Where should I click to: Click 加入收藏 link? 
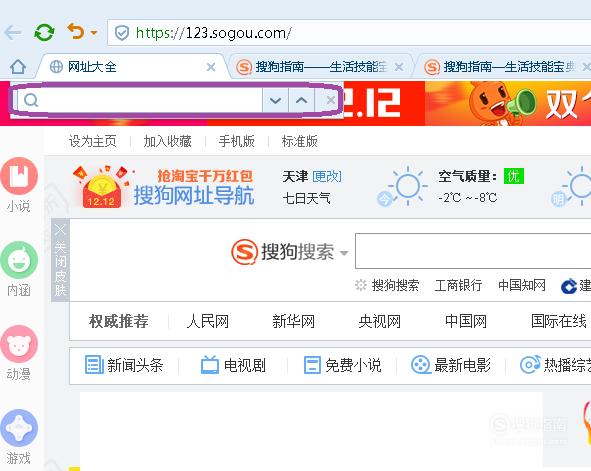pyautogui.click(x=167, y=141)
